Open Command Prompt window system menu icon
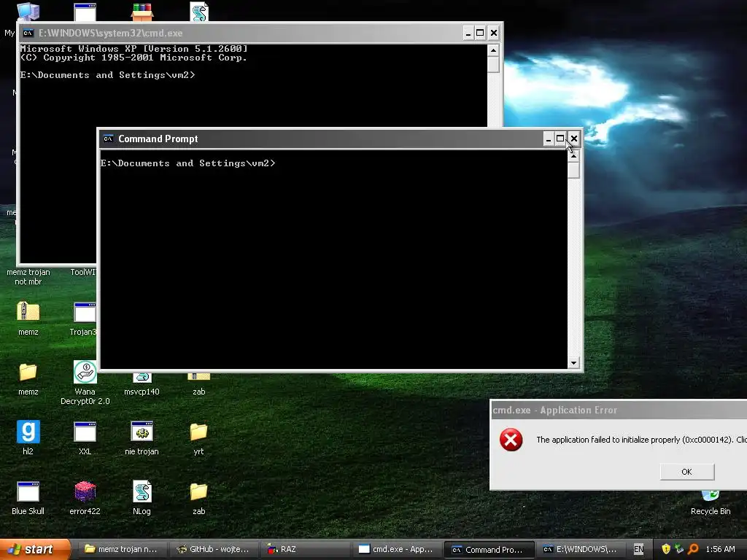This screenshot has width=747, height=560. tap(108, 139)
